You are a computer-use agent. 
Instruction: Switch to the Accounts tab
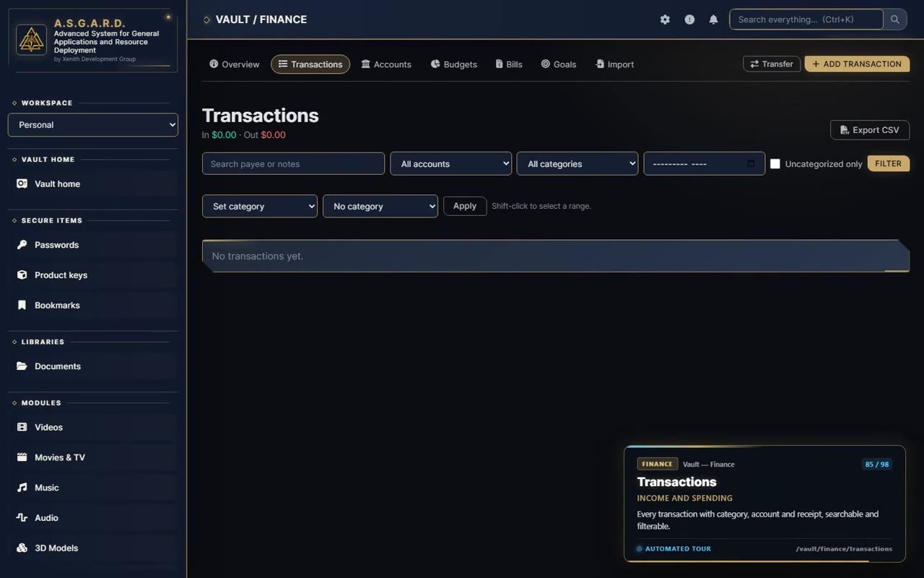(386, 64)
